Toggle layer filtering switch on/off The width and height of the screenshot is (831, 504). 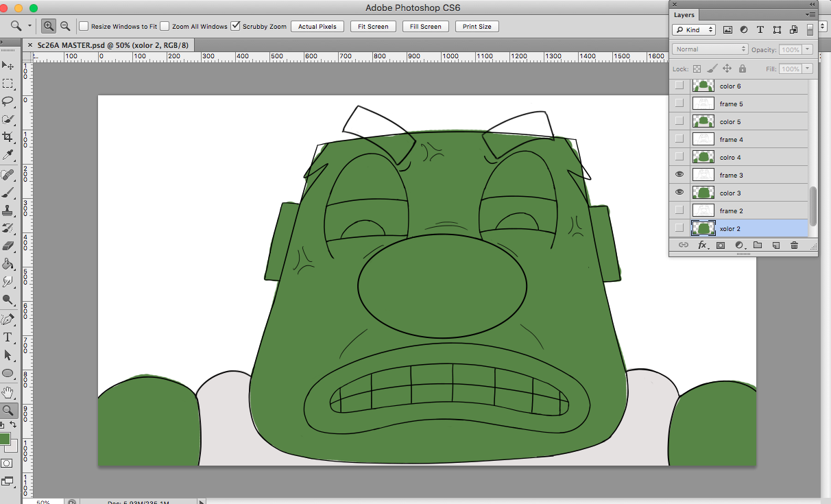click(x=810, y=29)
